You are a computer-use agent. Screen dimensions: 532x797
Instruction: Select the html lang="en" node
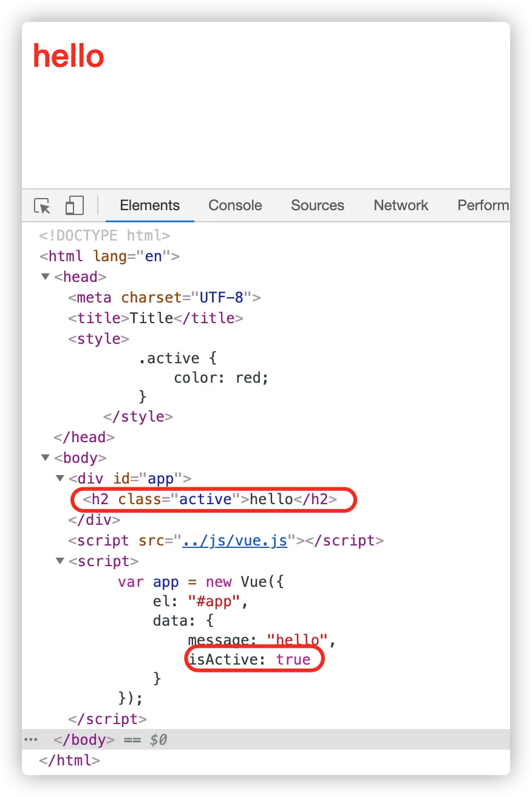(x=109, y=256)
